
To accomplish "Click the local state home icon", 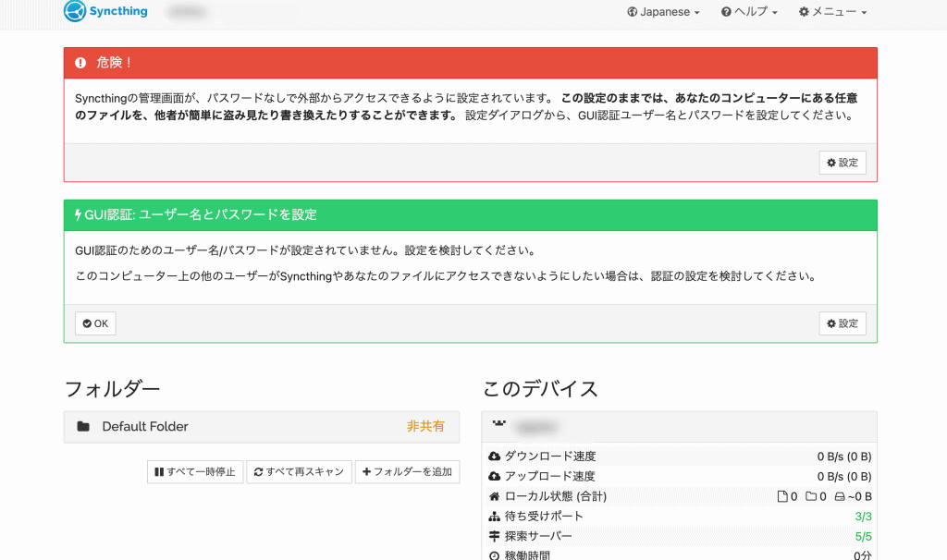I will (x=494, y=497).
